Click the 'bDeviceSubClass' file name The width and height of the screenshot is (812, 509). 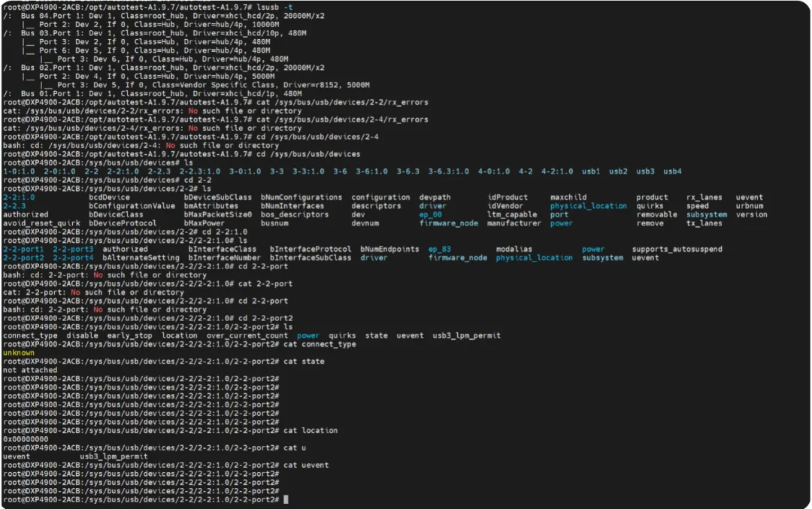tap(218, 197)
